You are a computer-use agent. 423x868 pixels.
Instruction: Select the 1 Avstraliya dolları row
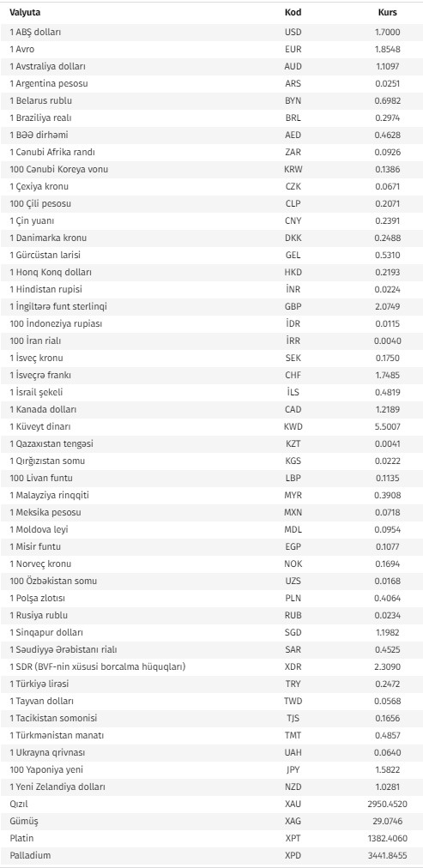(211, 66)
